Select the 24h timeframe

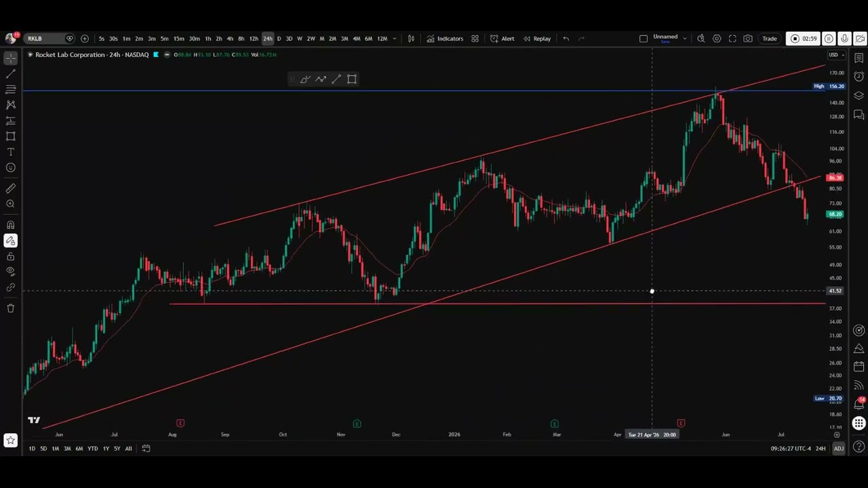(268, 39)
